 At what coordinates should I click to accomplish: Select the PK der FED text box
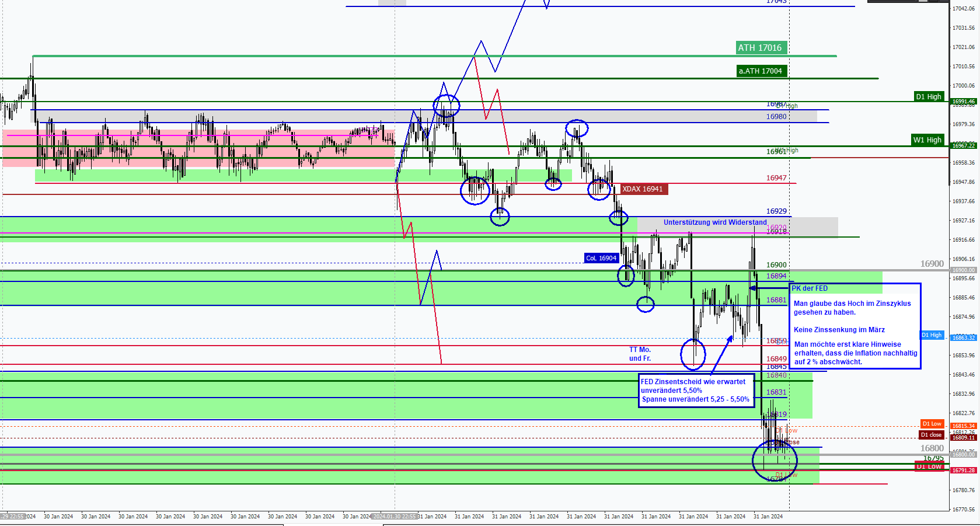point(855,326)
